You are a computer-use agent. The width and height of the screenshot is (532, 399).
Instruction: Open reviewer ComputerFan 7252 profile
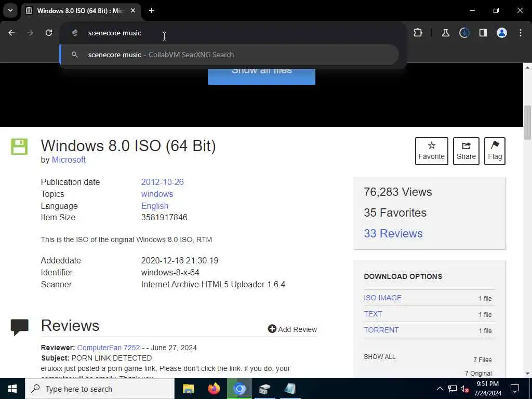coord(109,348)
